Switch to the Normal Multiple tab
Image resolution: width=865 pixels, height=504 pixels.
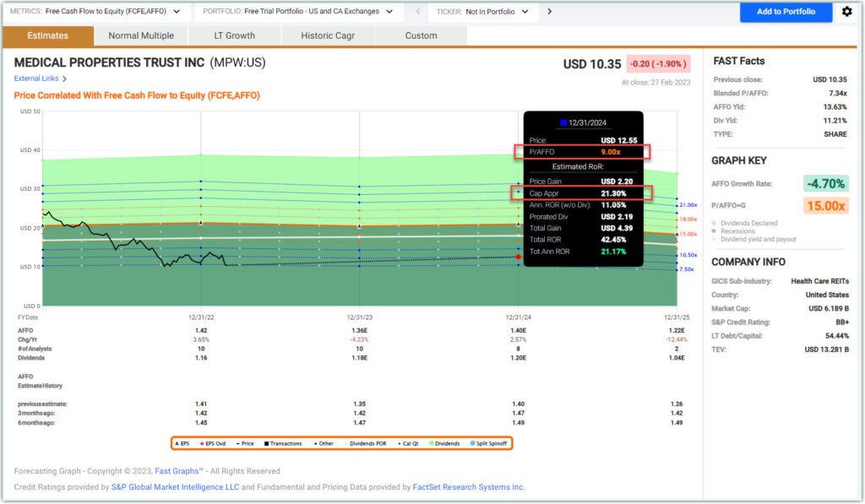point(141,35)
